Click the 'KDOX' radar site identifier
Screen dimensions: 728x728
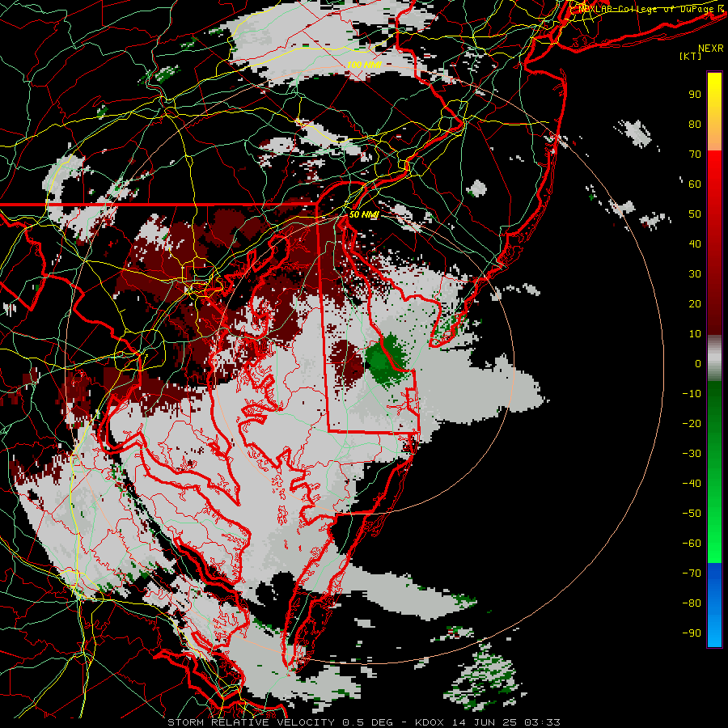click(x=430, y=722)
